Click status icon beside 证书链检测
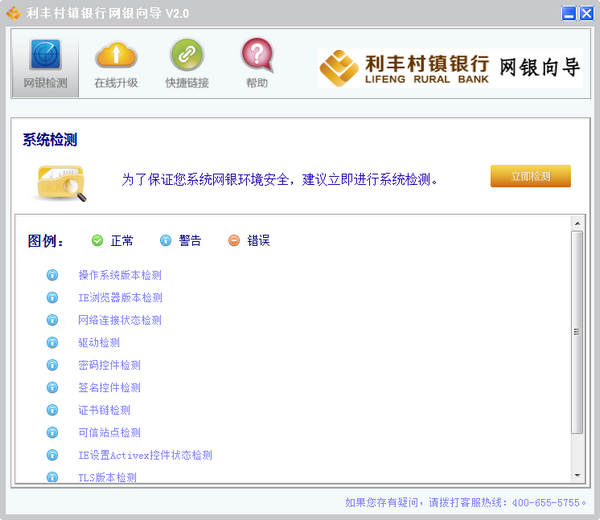The image size is (600, 520). click(52, 410)
